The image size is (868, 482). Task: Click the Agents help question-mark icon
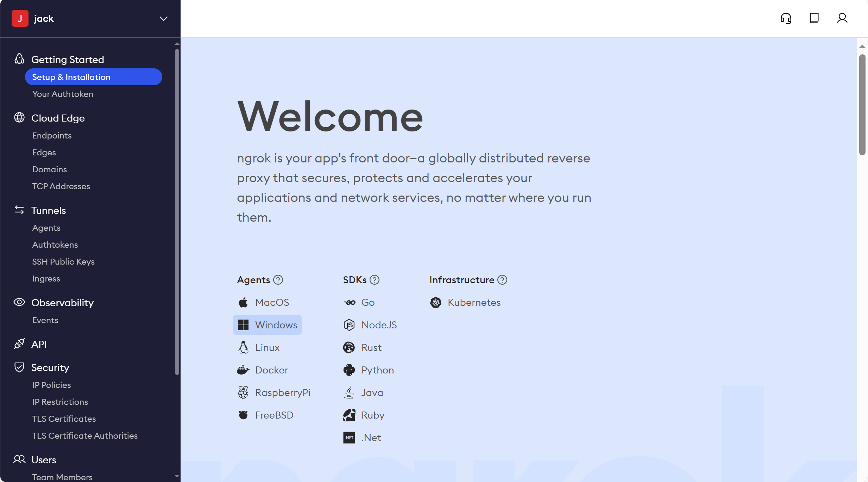(278, 280)
